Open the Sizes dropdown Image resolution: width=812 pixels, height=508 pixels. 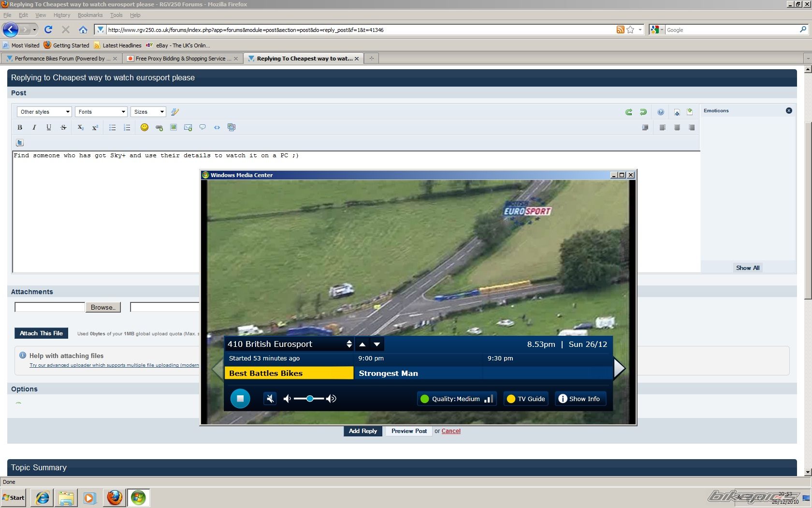coord(148,112)
